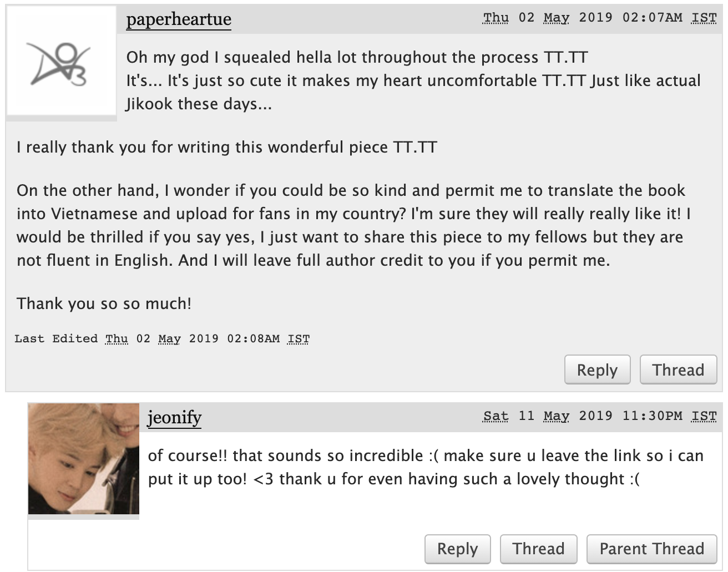Click 'May' abbreviation in jeonify's timestamp

556,416
